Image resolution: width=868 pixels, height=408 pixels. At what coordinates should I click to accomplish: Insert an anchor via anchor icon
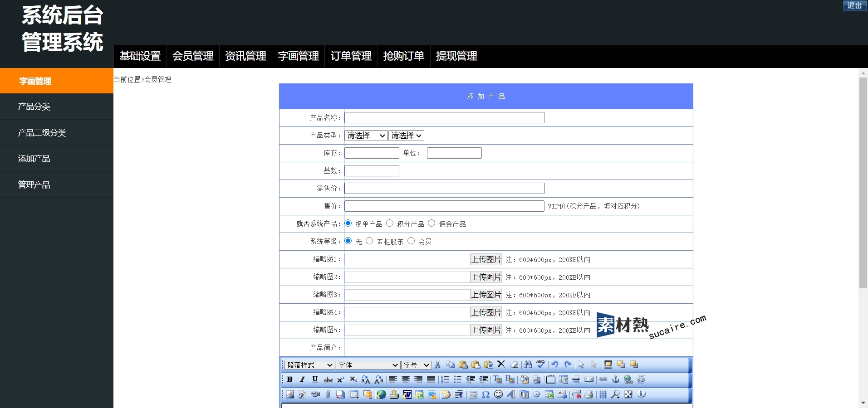616,379
